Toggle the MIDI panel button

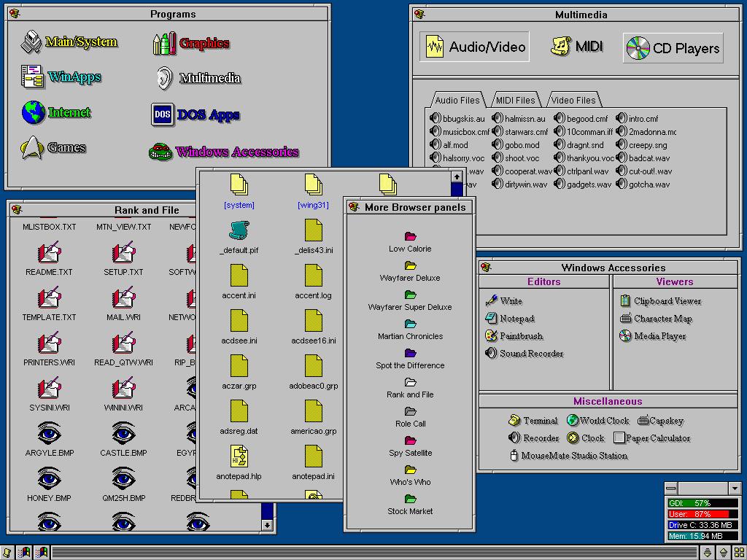576,47
